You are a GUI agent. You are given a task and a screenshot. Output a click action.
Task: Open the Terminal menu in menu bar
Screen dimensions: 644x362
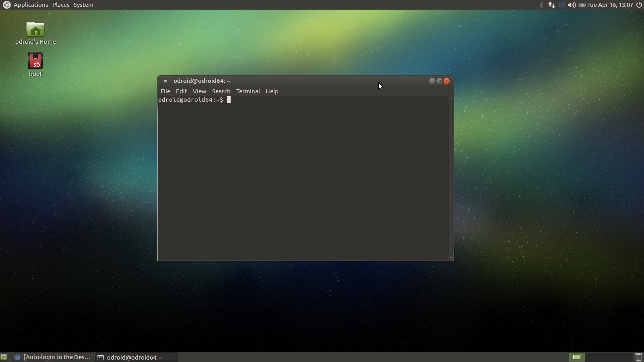click(248, 91)
